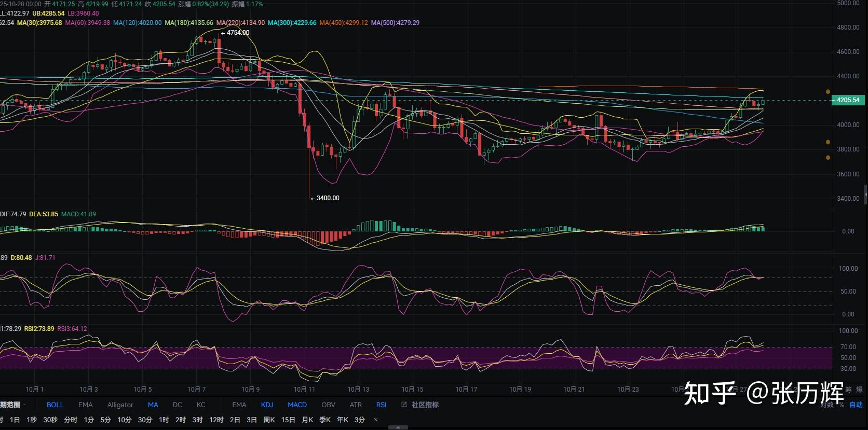The width and height of the screenshot is (868, 430).
Task: Click the 3400.00 low price marker
Action: (327, 198)
